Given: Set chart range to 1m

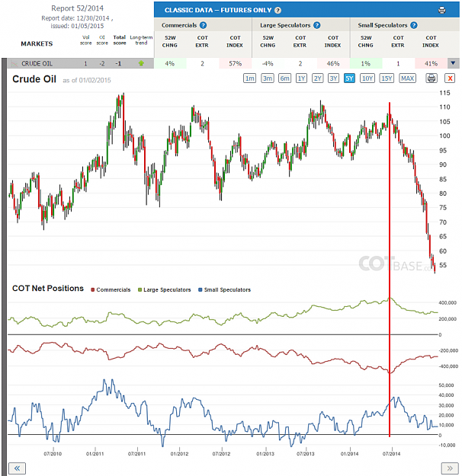Looking at the screenshot, I should (x=249, y=78).
